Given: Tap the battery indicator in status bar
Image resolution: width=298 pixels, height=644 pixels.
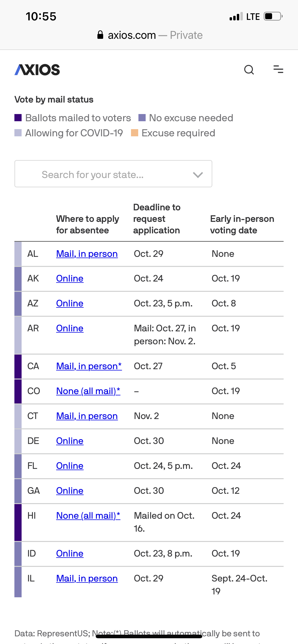Looking at the screenshot, I should click(273, 17).
